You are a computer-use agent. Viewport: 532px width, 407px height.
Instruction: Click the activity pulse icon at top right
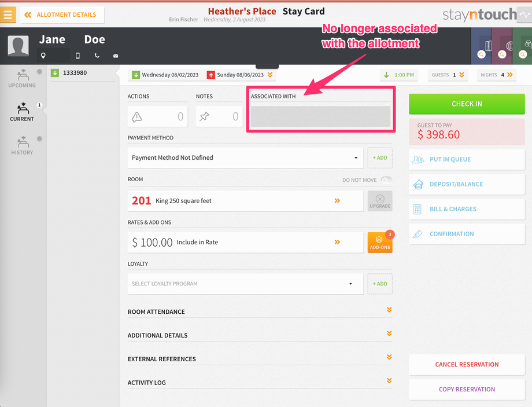click(x=524, y=14)
